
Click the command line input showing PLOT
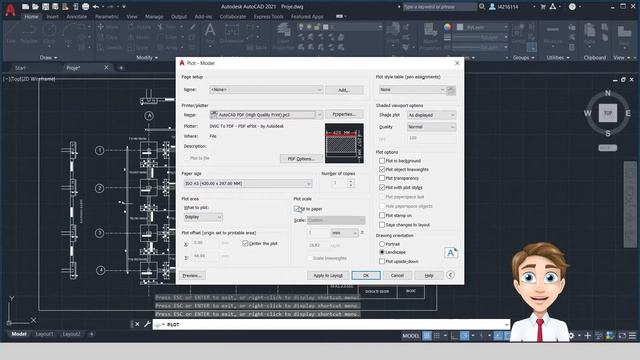point(331,324)
